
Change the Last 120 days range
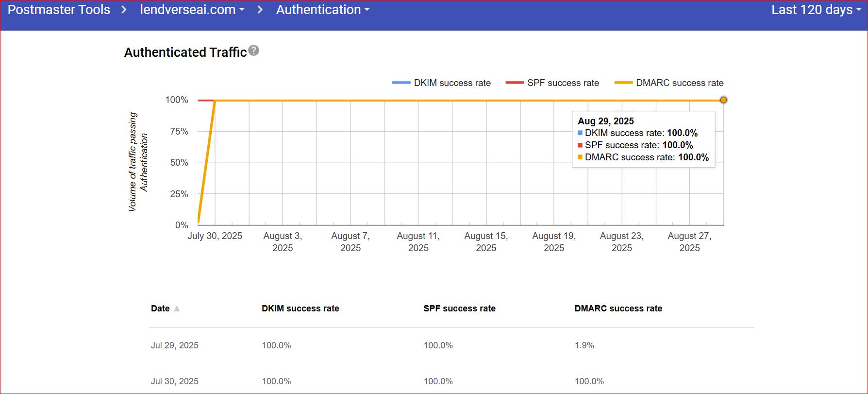[x=816, y=10]
